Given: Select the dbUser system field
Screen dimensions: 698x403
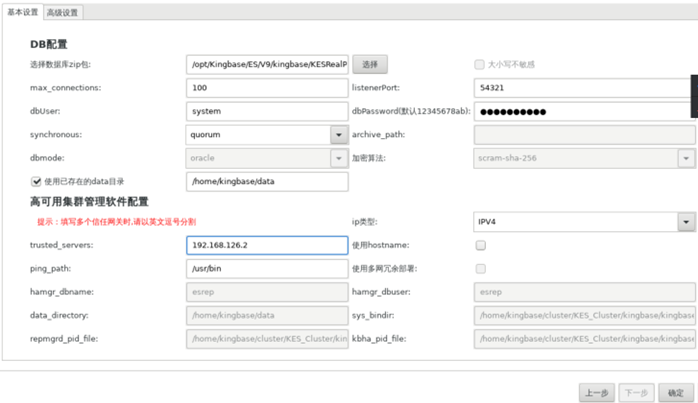Looking at the screenshot, I should click(x=266, y=111).
